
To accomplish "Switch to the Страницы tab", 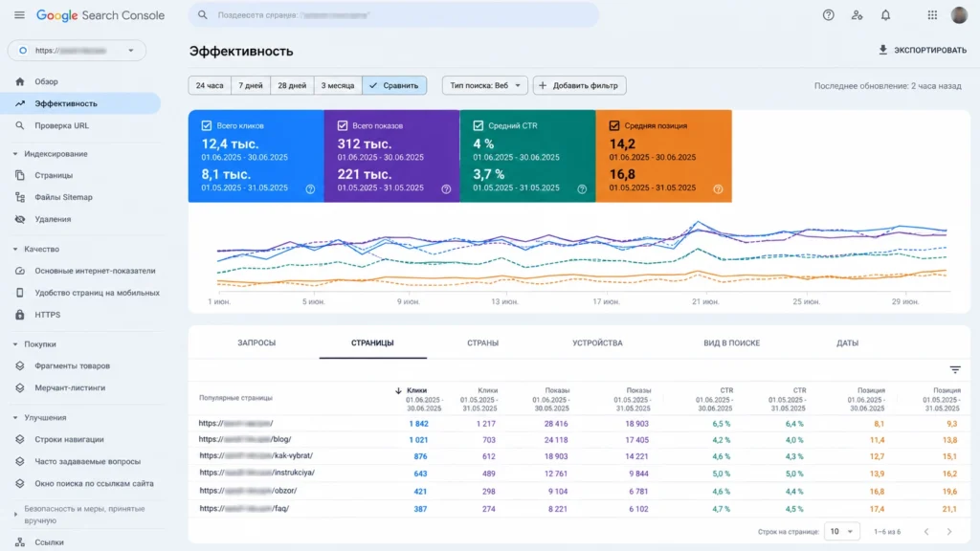I will tap(372, 343).
